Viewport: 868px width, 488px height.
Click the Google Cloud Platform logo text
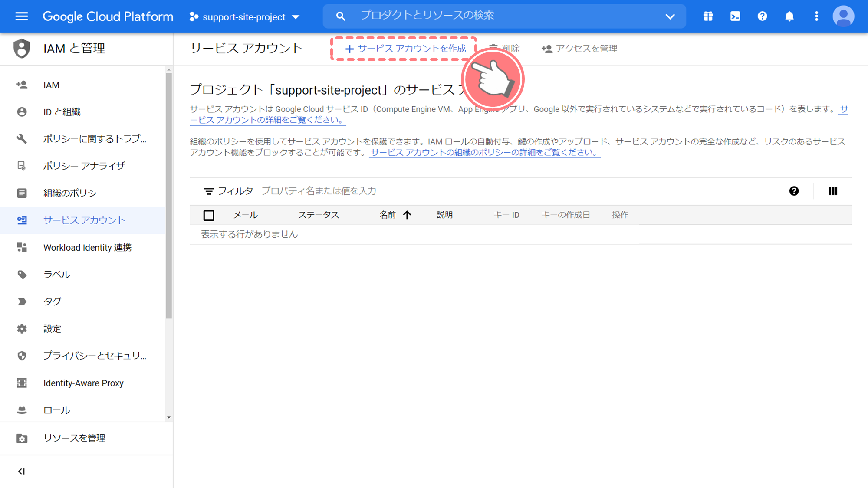click(x=108, y=16)
